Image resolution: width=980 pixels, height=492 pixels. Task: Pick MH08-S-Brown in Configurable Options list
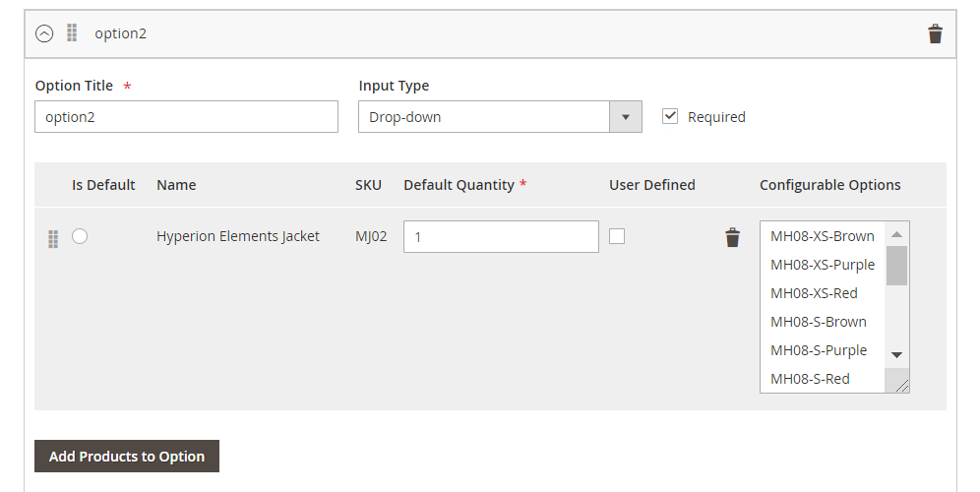(818, 322)
